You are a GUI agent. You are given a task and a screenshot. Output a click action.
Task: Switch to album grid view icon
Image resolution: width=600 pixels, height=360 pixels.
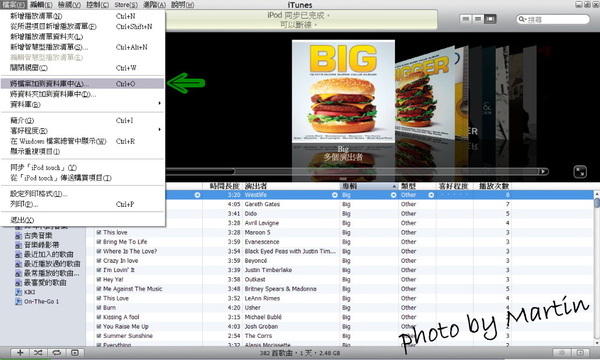pos(478,19)
